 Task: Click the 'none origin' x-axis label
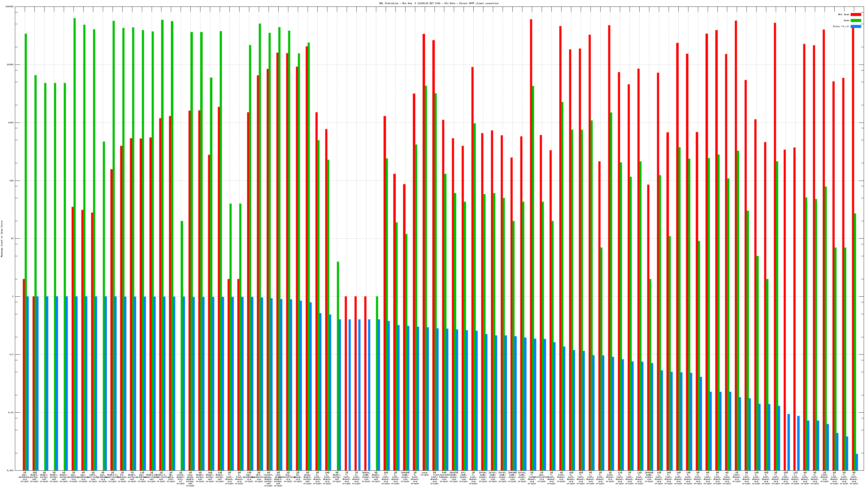(425, 474)
